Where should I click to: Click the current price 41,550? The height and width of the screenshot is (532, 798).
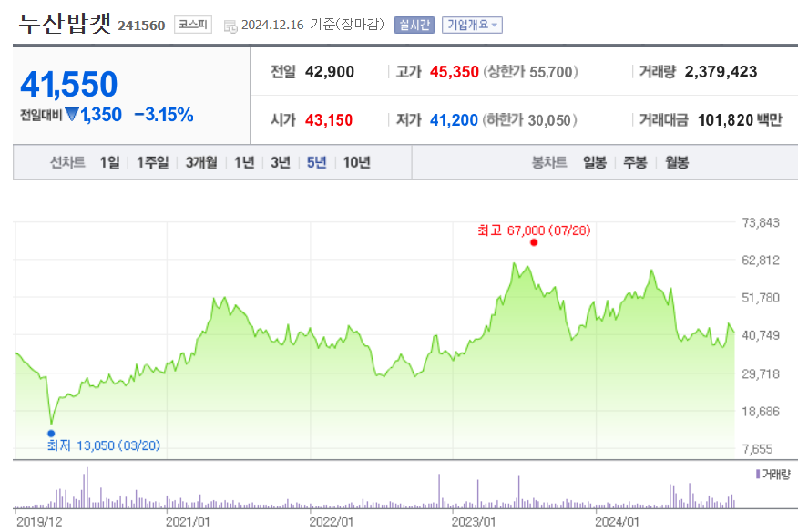point(69,84)
